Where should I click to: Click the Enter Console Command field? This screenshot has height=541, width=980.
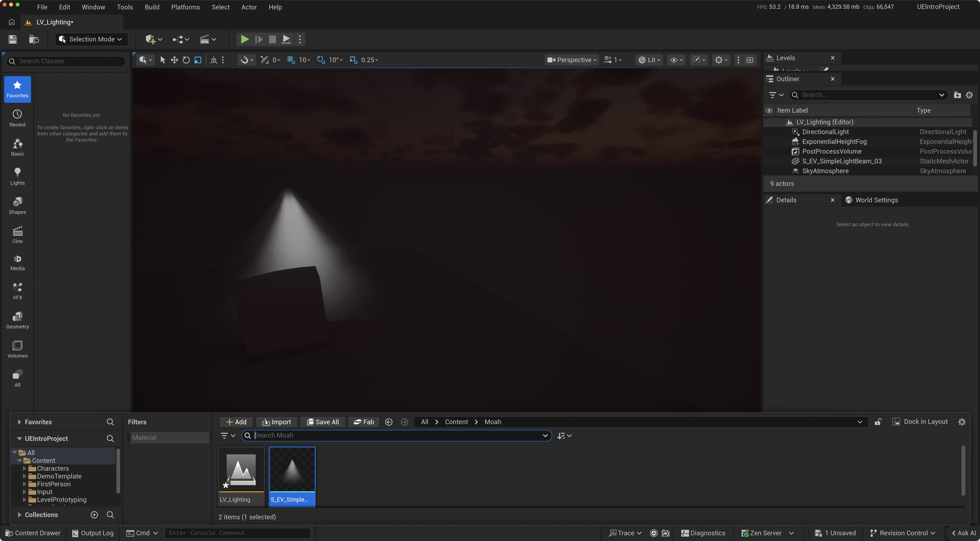[238, 533]
